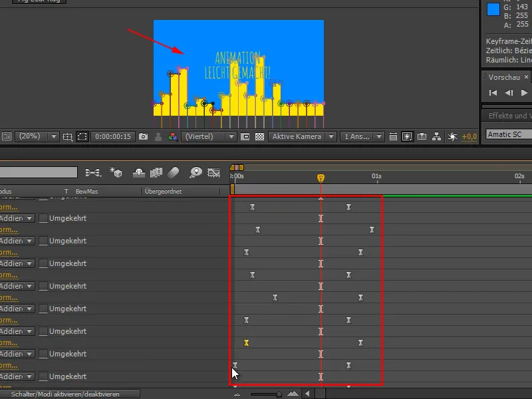
Task: Open the 1 Ans... view layout dropdown
Action: click(362, 136)
